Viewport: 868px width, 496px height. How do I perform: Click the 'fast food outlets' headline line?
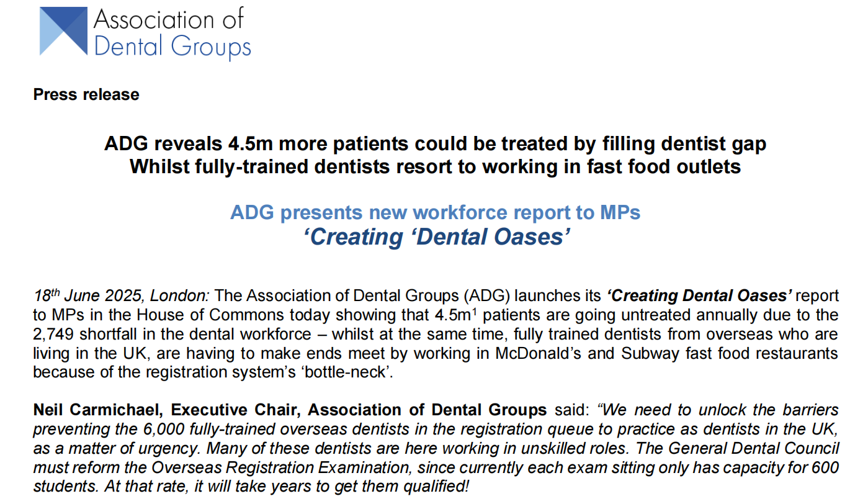point(435,167)
